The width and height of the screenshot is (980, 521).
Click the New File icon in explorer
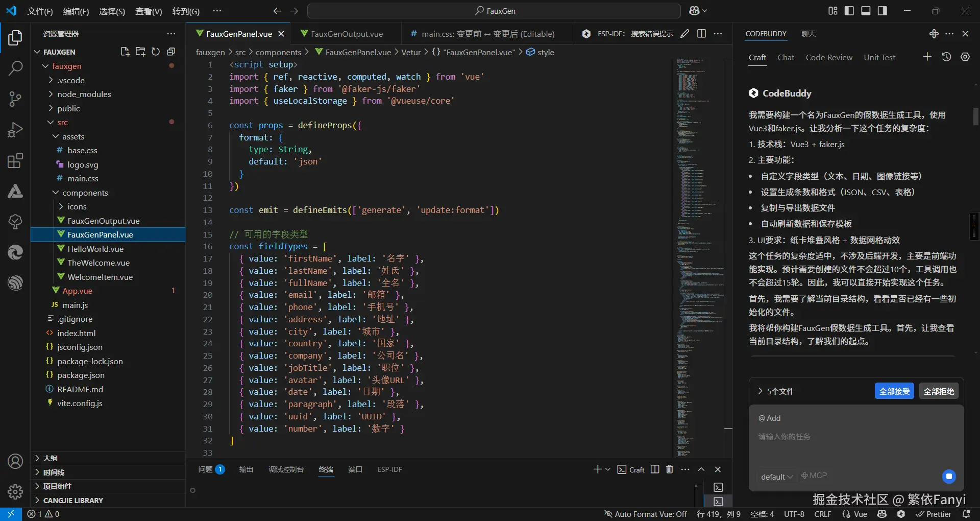[125, 52]
